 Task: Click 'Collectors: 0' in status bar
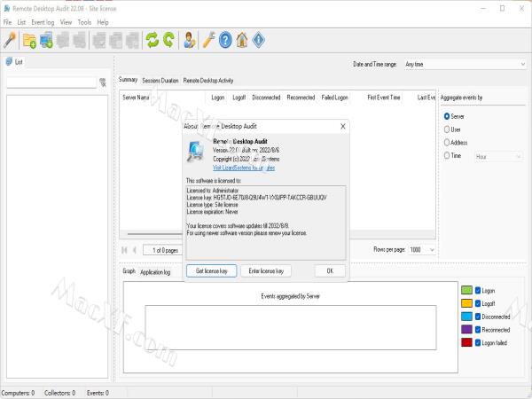[x=59, y=393]
